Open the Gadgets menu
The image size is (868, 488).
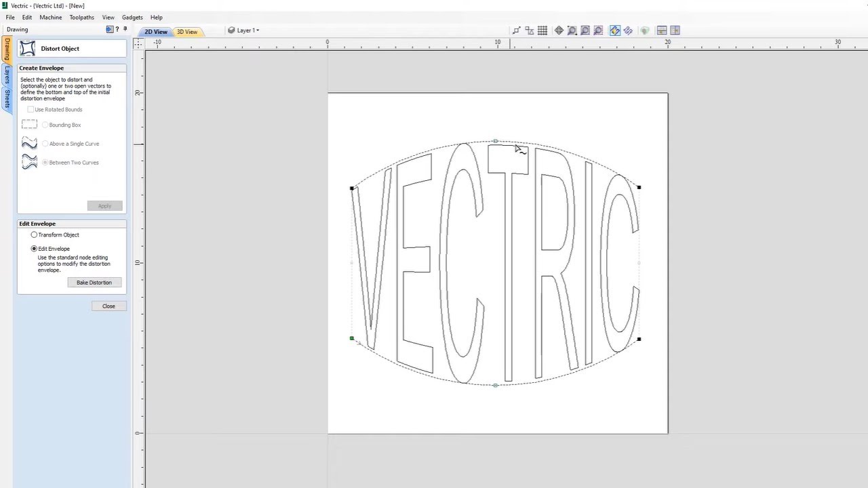tap(132, 17)
